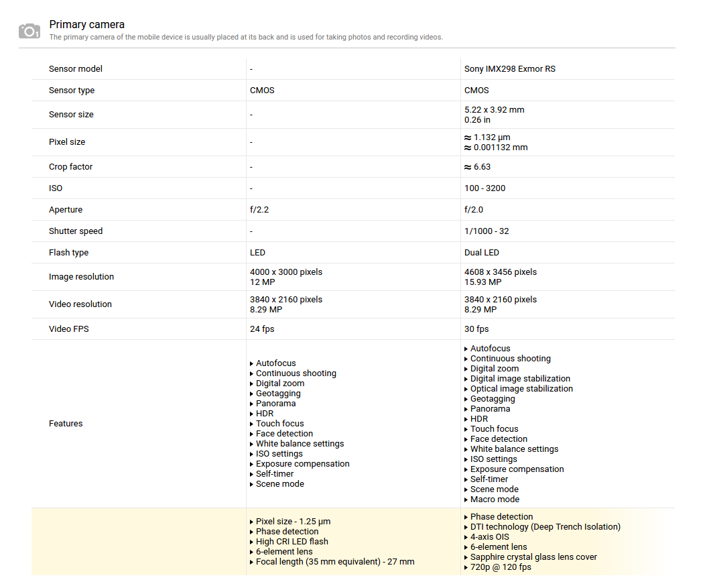Image resolution: width=711 pixels, height=588 pixels.
Task: Click the "Shutter speed" row label
Action: 76,231
